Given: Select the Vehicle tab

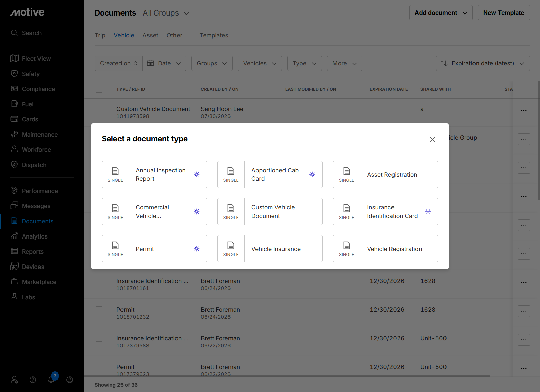Looking at the screenshot, I should [124, 35].
